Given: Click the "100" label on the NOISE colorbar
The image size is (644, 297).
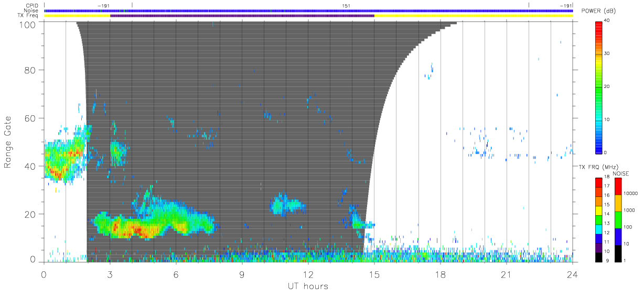Looking at the screenshot, I should coord(628,227).
